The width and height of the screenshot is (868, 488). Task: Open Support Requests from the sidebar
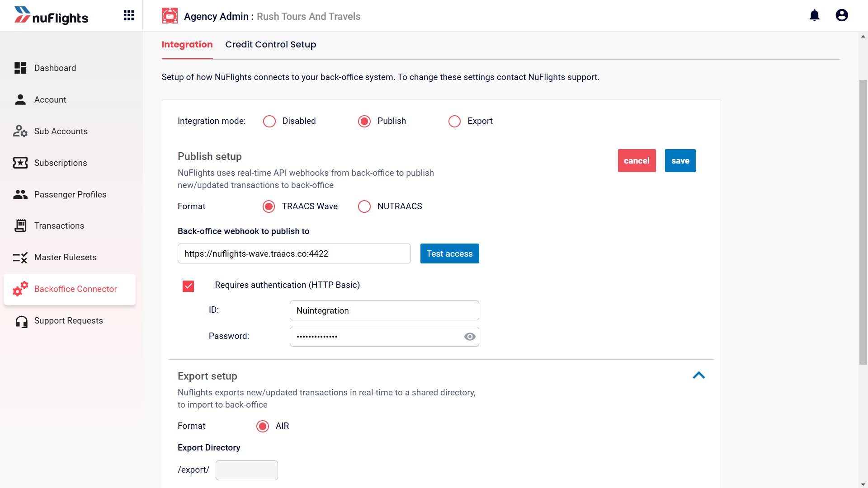coord(70,321)
